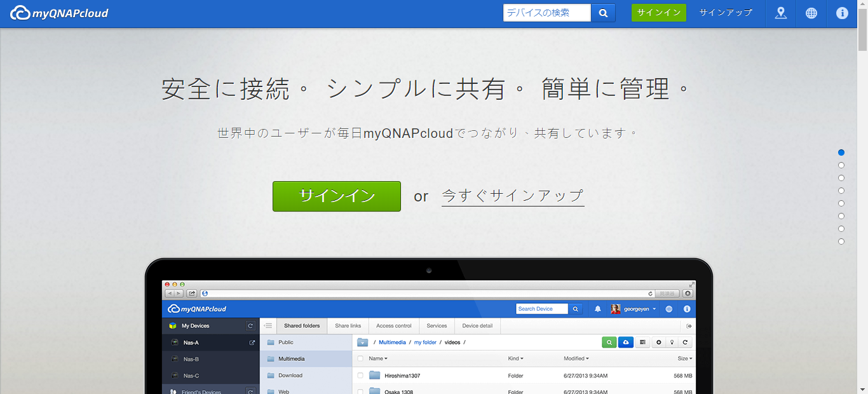Click the list view icon in file toolbar

[x=642, y=343]
